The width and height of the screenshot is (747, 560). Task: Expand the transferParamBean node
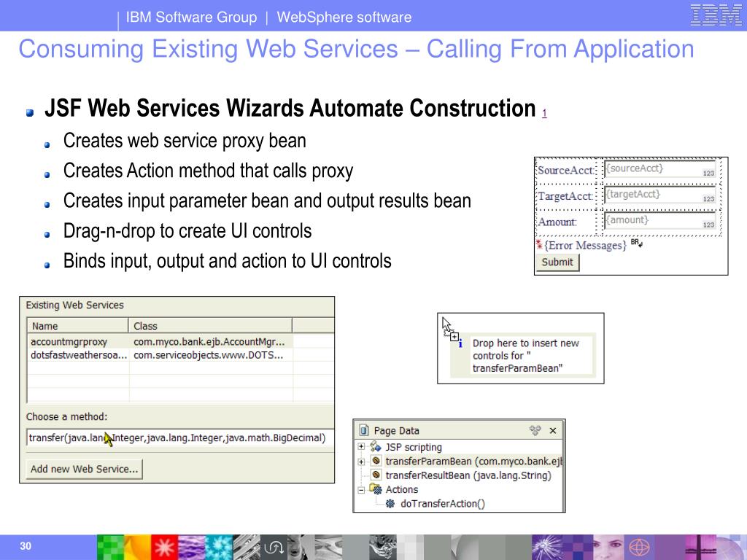point(361,461)
